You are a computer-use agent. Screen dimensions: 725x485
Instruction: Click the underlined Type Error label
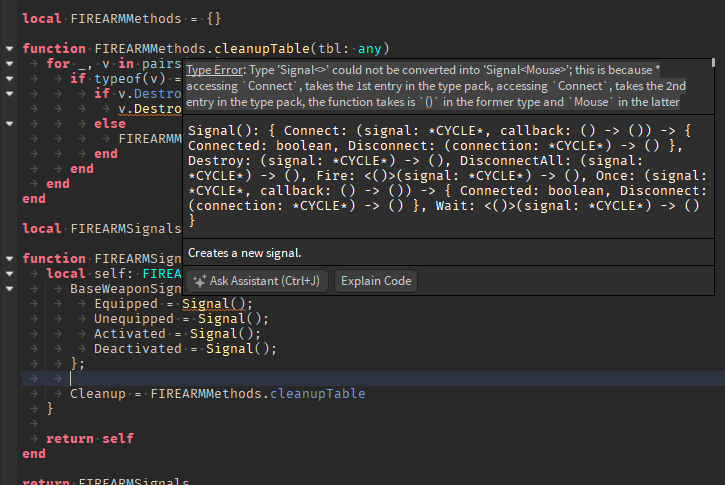(215, 70)
